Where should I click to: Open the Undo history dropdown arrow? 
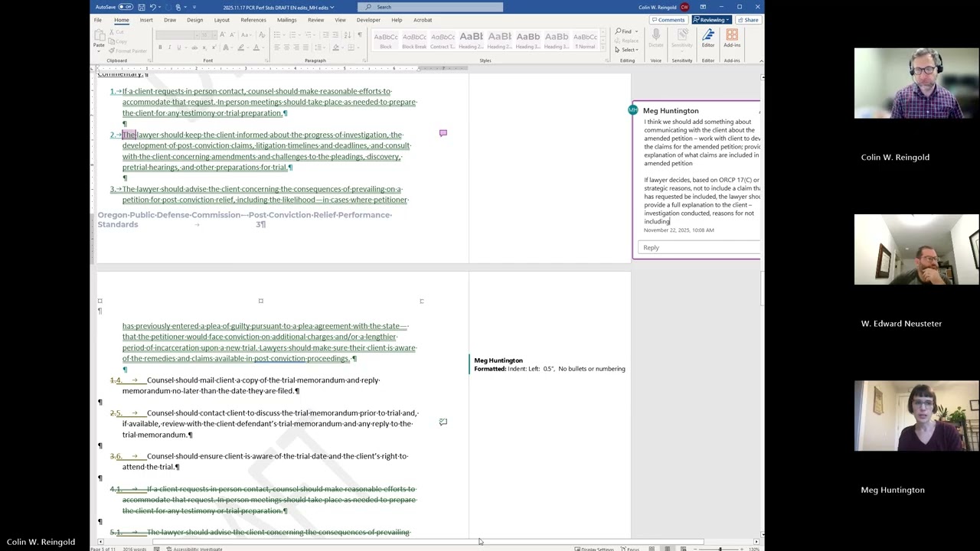[x=159, y=7]
